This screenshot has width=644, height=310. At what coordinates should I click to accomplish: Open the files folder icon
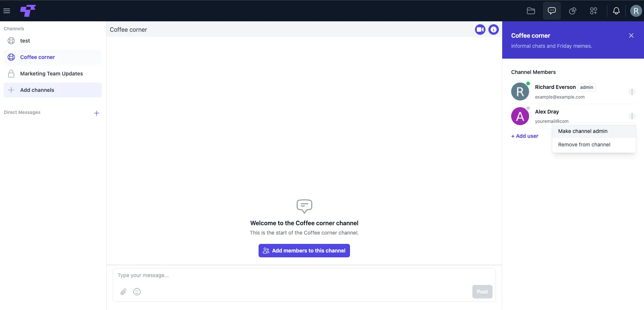(531, 11)
